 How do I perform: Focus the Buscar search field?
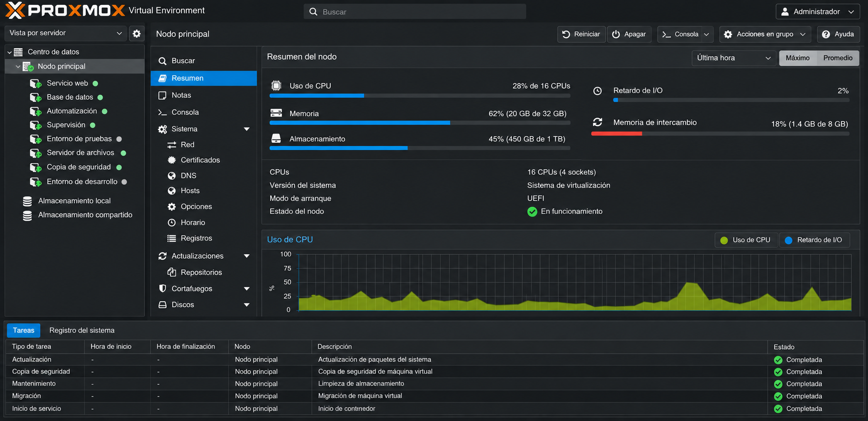coord(415,12)
